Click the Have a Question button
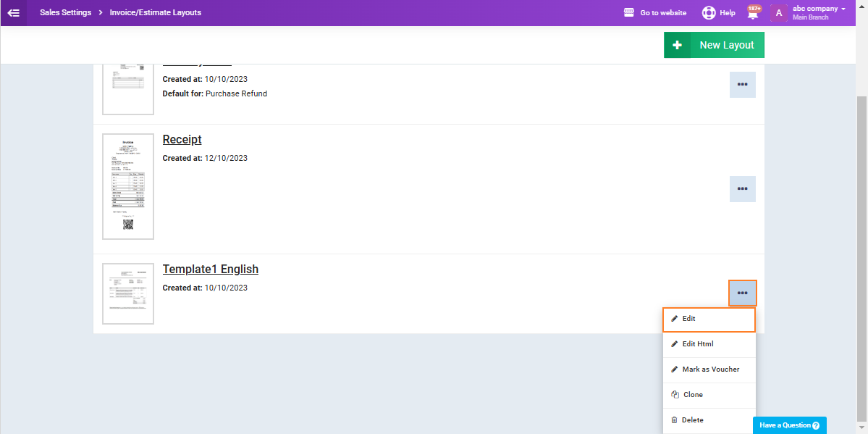This screenshot has height=434, width=868. 789,425
